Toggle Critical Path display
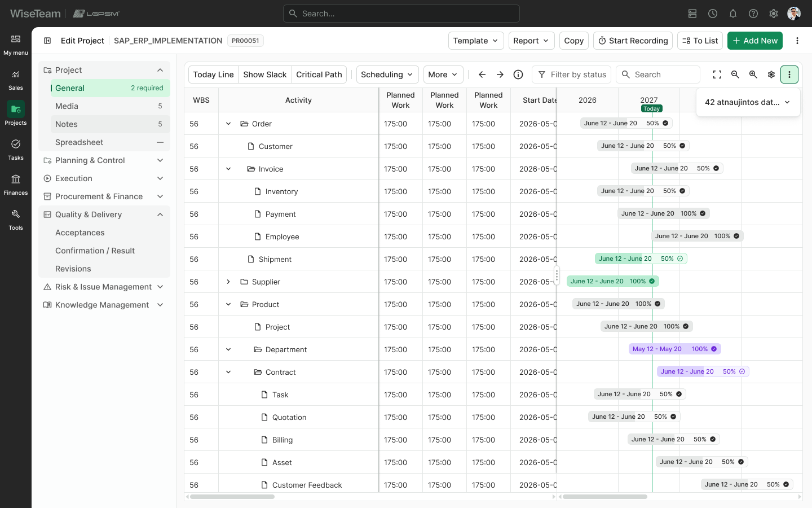Viewport: 812px width, 508px height. pyautogui.click(x=319, y=75)
